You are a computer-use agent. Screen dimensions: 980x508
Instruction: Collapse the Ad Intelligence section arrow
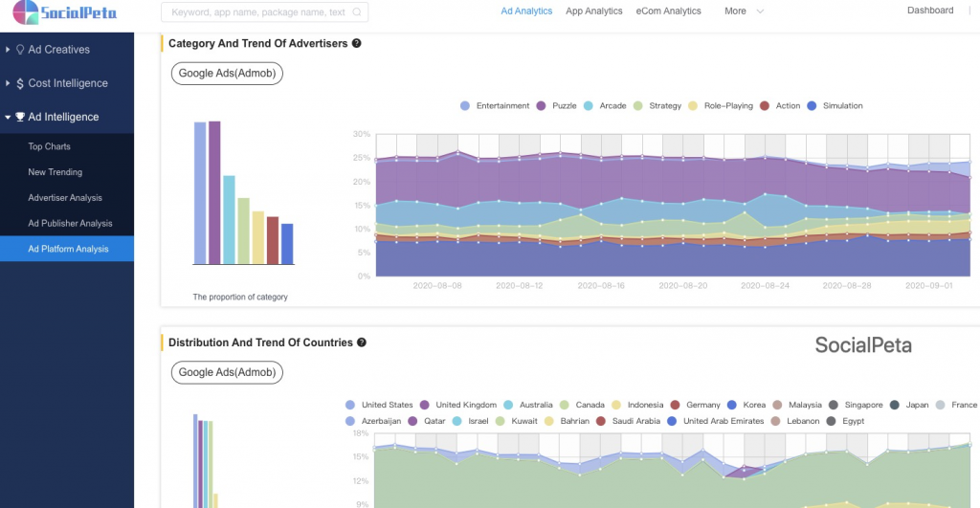click(8, 117)
